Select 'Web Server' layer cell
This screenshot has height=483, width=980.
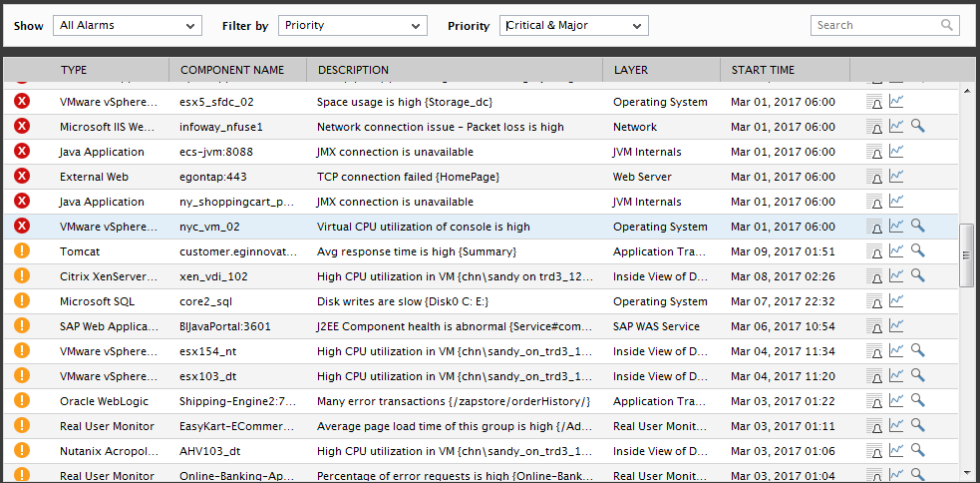point(642,177)
